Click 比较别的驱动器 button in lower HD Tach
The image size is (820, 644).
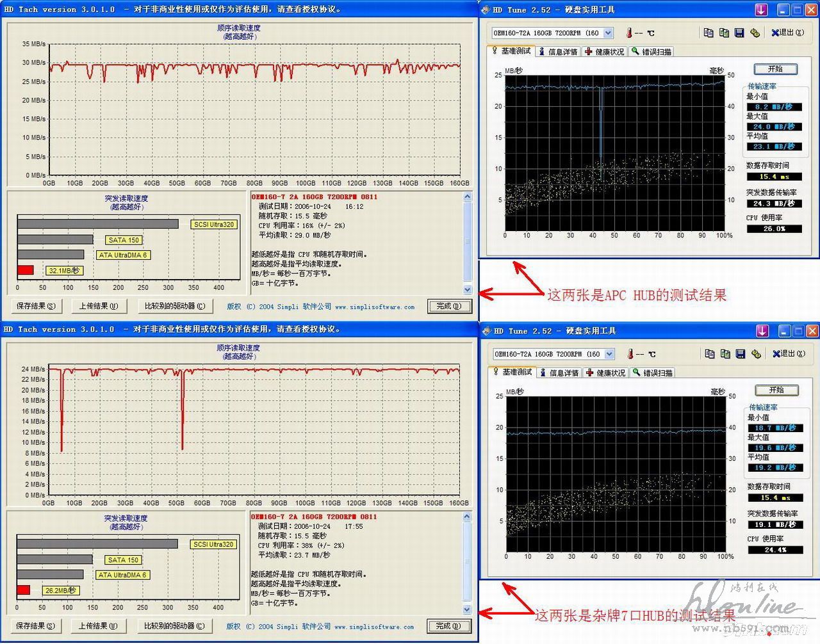(x=174, y=626)
